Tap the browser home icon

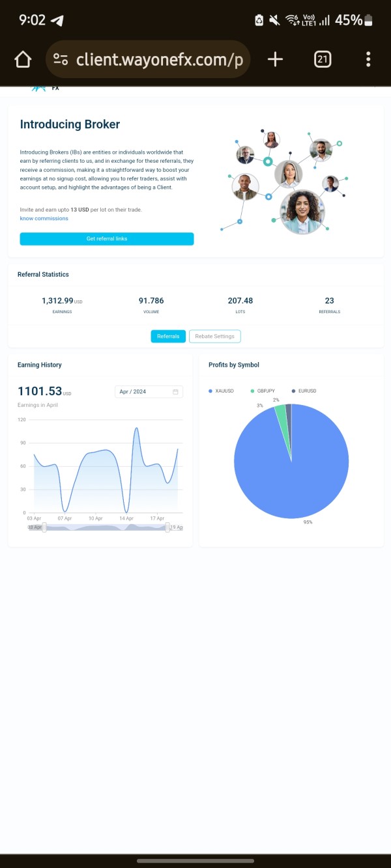click(23, 60)
